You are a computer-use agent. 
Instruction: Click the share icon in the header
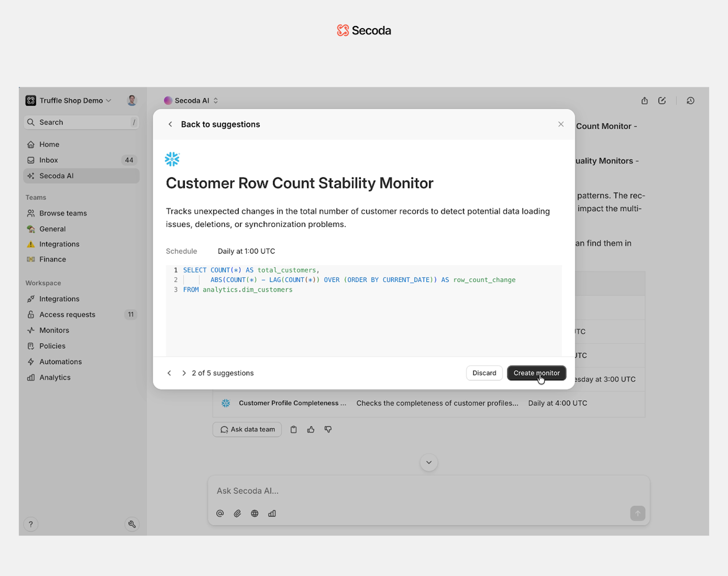[644, 101]
